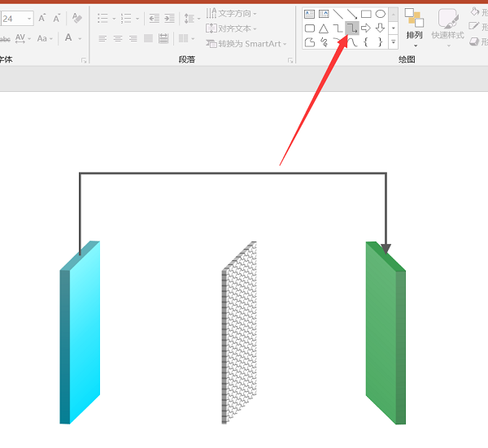Select the straight line shape
The height and width of the screenshot is (448, 488).
(338, 14)
